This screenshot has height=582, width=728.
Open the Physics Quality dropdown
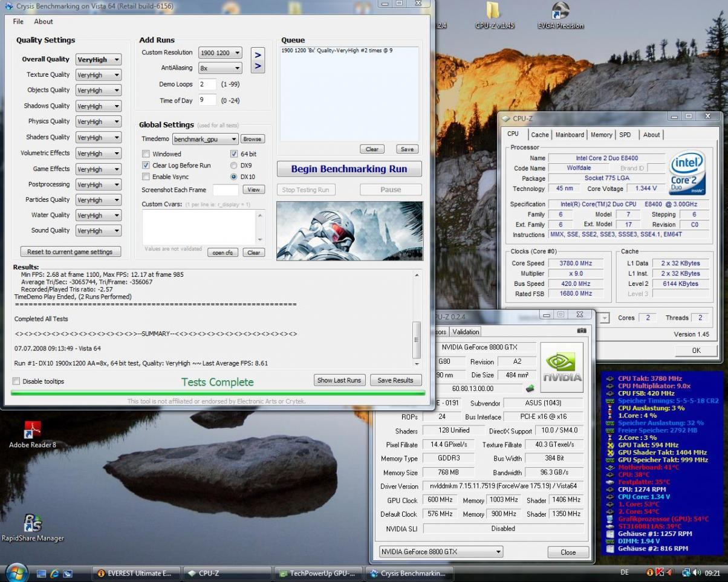99,121
